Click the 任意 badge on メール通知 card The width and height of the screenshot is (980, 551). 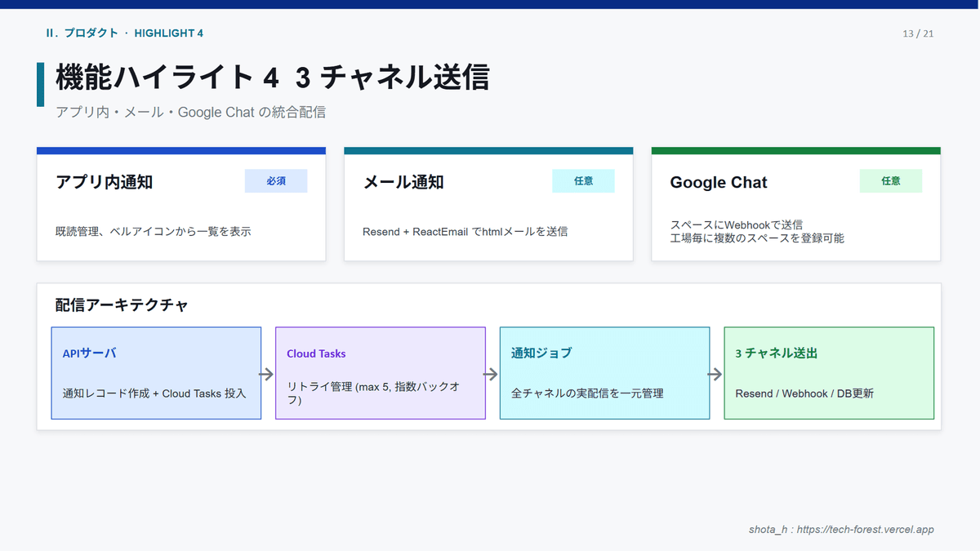tap(584, 180)
